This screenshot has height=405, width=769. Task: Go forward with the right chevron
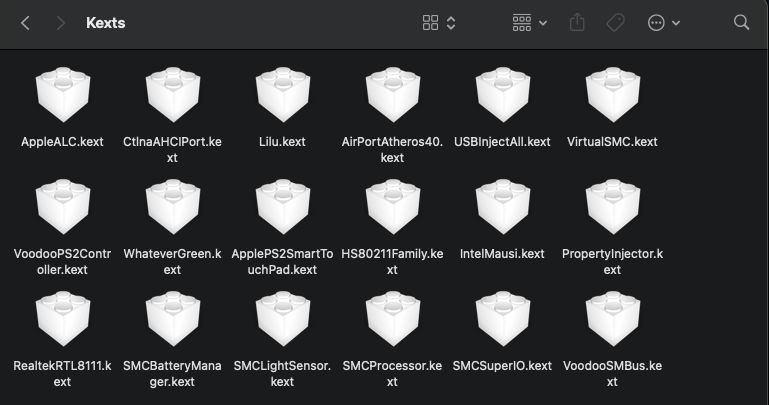tap(60, 23)
